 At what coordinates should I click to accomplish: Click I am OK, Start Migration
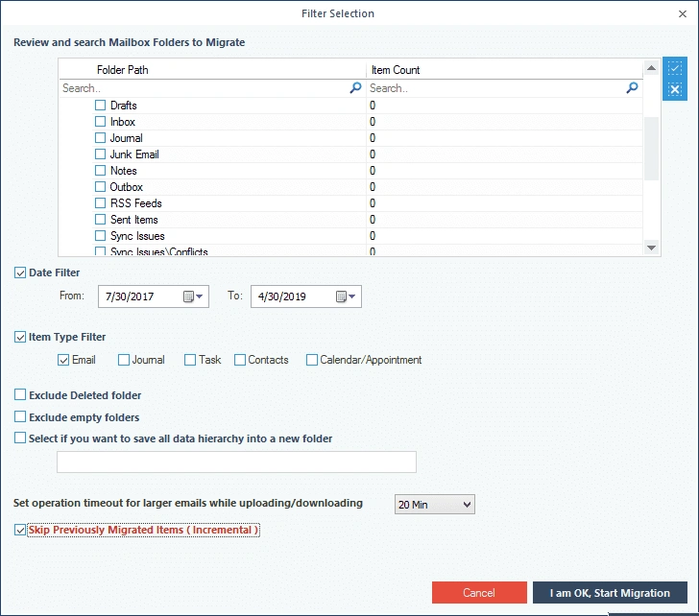(x=610, y=593)
